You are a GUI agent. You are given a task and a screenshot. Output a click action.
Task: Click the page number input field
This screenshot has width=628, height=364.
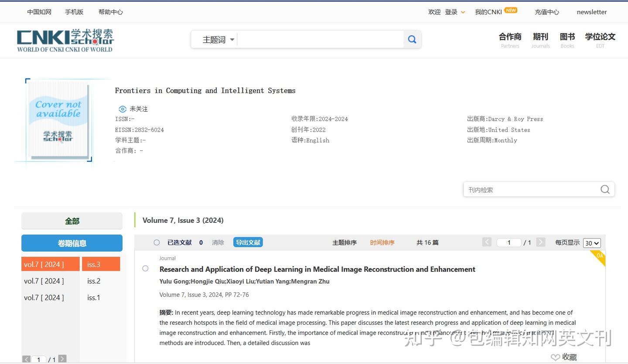coord(509,242)
